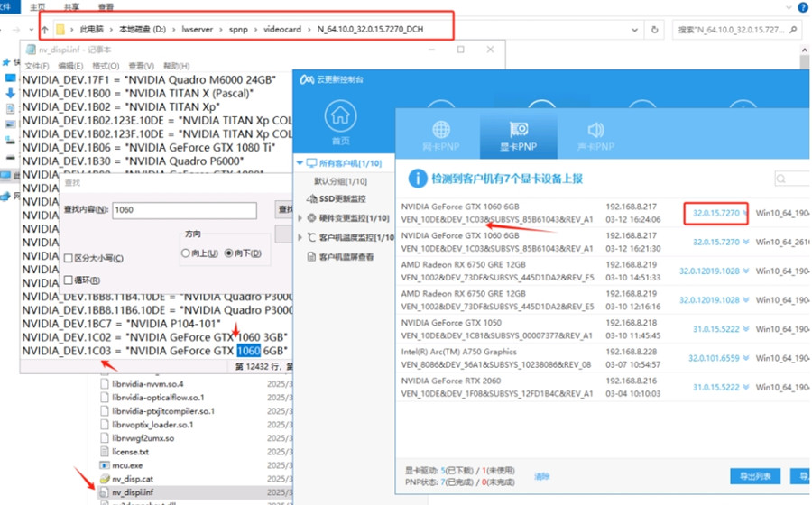812x505 pixels.
Task: Click 此电脑 in the address breadcrumb
Action: 92,30
